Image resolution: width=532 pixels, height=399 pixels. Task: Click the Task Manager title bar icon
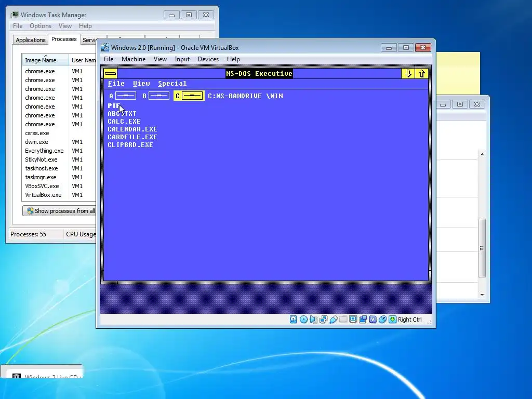tap(15, 15)
